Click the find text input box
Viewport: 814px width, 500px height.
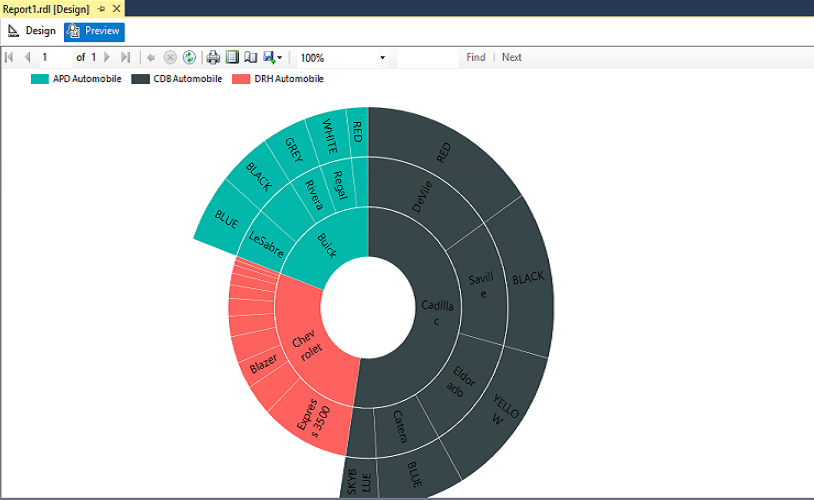[428, 58]
